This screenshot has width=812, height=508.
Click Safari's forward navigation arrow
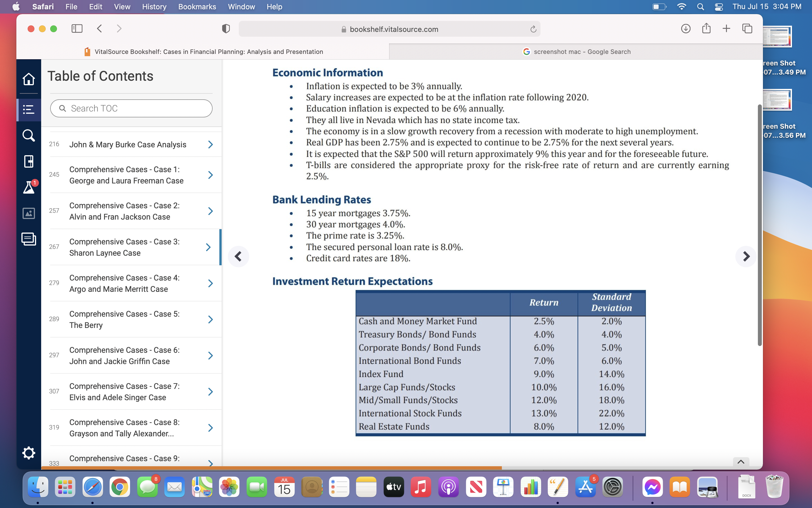click(x=119, y=29)
